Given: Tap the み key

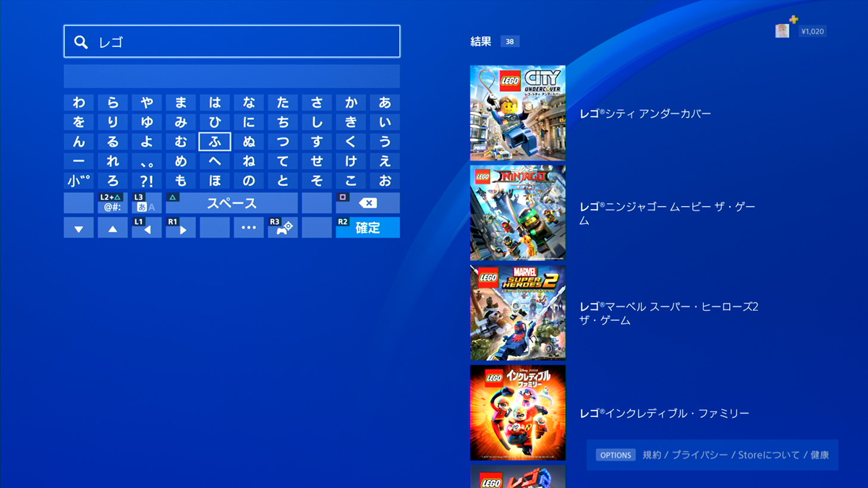Looking at the screenshot, I should [181, 122].
